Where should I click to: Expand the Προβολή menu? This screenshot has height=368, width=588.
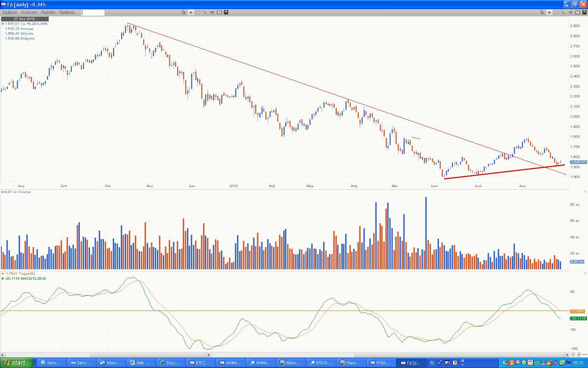(x=66, y=12)
